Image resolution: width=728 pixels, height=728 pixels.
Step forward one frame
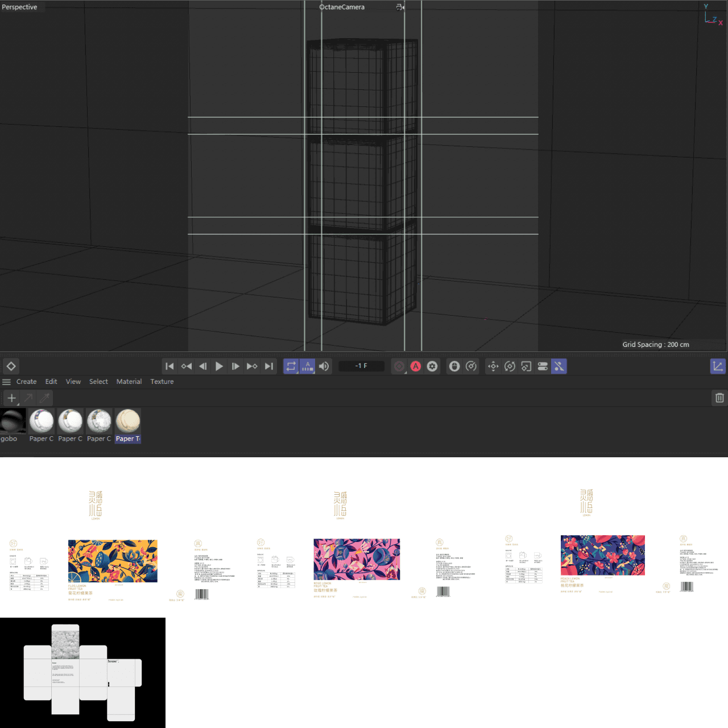pyautogui.click(x=235, y=366)
